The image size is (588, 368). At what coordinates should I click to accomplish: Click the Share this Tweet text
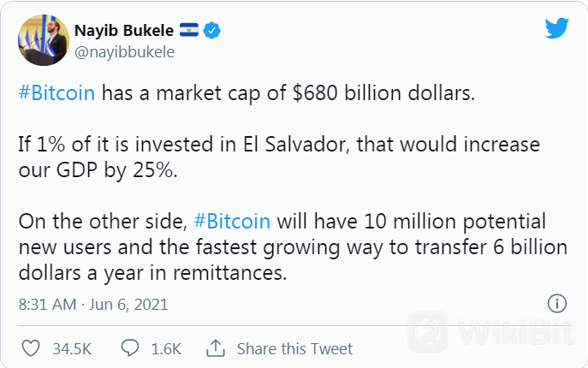click(294, 349)
